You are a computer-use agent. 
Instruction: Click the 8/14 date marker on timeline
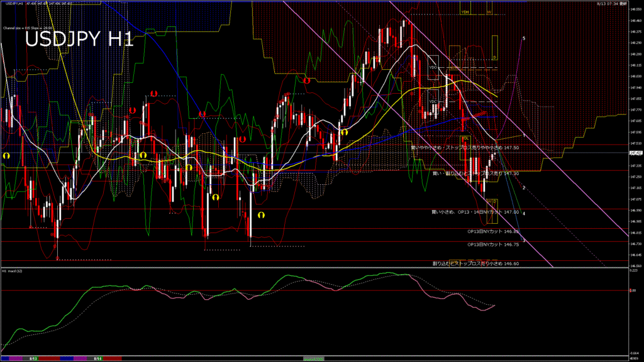click(x=98, y=359)
